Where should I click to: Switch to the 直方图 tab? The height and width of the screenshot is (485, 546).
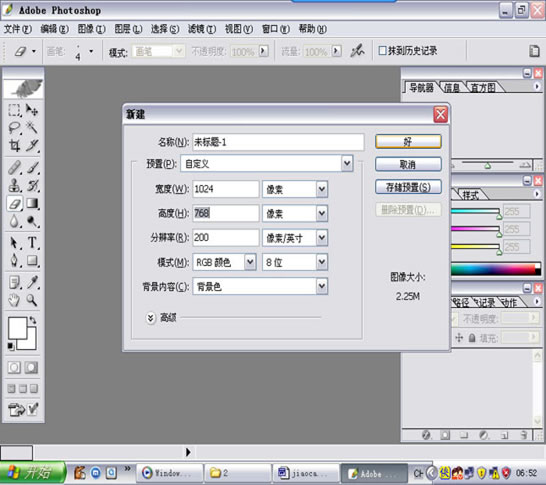coord(483,88)
